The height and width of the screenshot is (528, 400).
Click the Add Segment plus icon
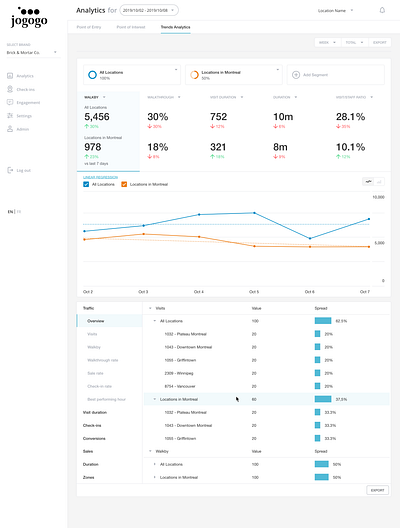(x=296, y=75)
